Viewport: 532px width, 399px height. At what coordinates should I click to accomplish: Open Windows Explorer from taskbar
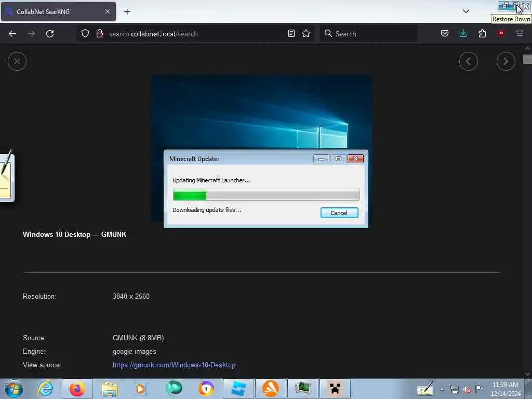[x=109, y=389]
